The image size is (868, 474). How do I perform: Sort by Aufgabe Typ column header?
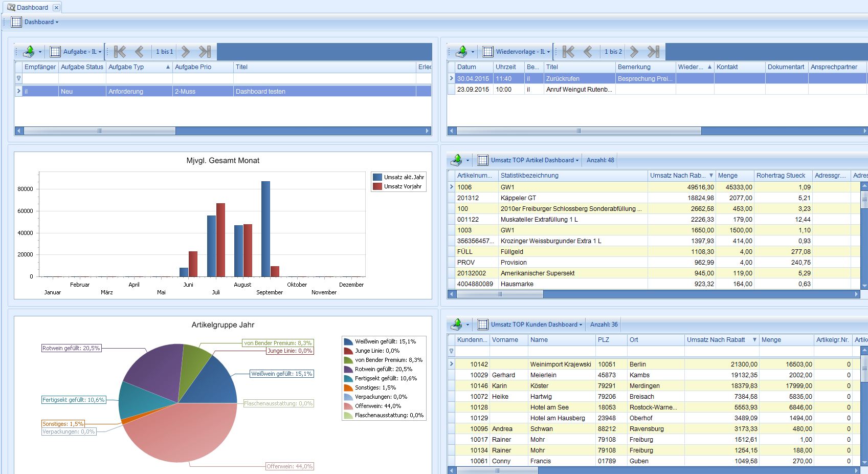pos(139,67)
